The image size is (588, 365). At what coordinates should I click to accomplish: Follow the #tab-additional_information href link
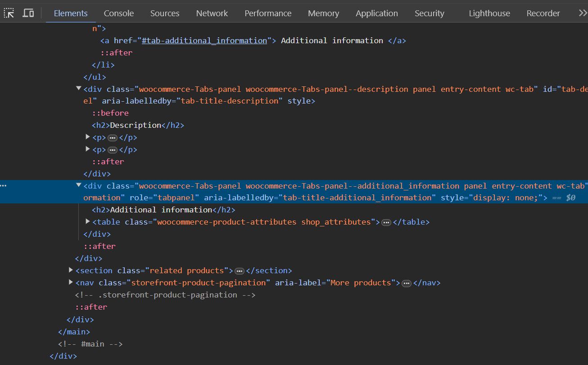tap(204, 41)
